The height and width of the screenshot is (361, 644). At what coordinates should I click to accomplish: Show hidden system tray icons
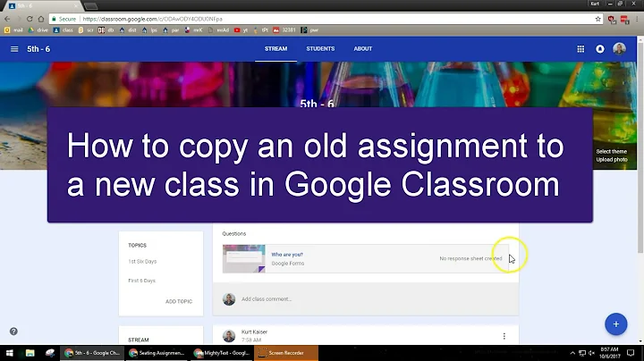(x=572, y=353)
